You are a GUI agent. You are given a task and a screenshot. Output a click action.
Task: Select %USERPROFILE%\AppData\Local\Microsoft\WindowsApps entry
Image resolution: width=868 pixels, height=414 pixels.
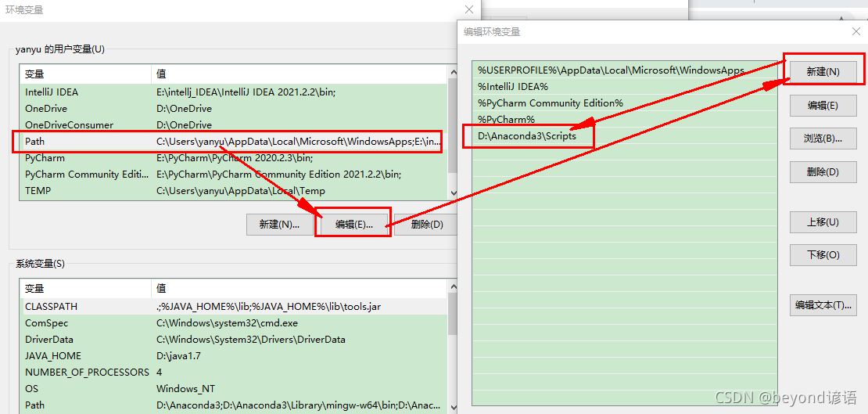click(x=625, y=70)
